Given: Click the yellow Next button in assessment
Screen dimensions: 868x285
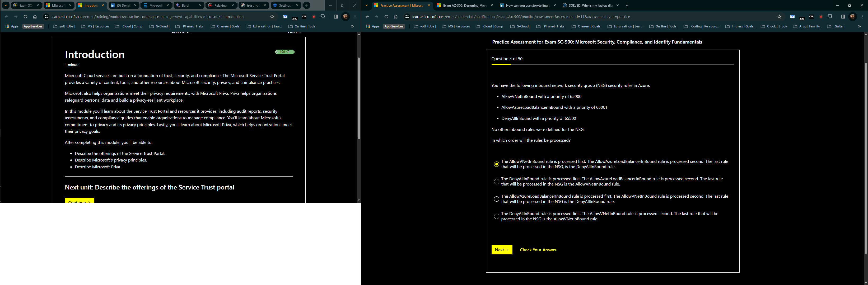Looking at the screenshot, I should [x=502, y=250].
